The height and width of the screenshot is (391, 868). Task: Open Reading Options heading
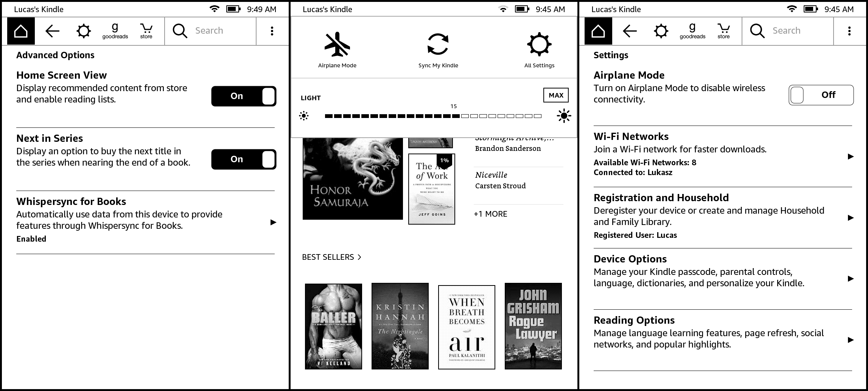pyautogui.click(x=634, y=320)
